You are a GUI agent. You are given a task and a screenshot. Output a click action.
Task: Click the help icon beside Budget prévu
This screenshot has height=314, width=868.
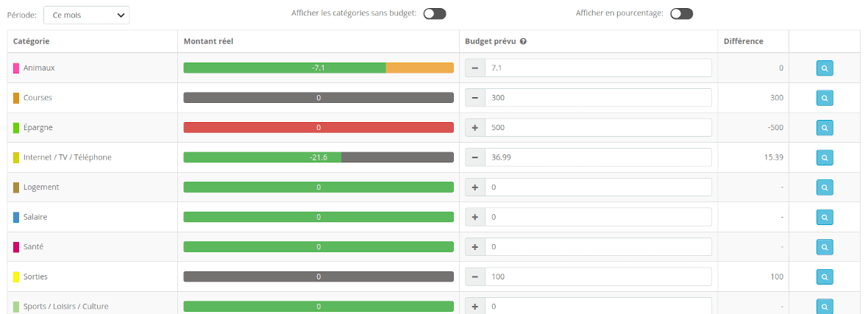point(523,41)
